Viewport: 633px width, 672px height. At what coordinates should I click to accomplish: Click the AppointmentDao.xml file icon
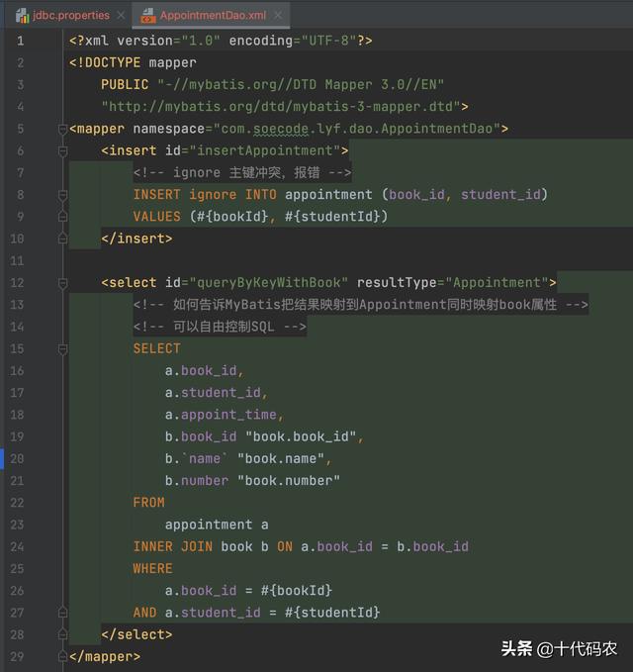(x=147, y=16)
